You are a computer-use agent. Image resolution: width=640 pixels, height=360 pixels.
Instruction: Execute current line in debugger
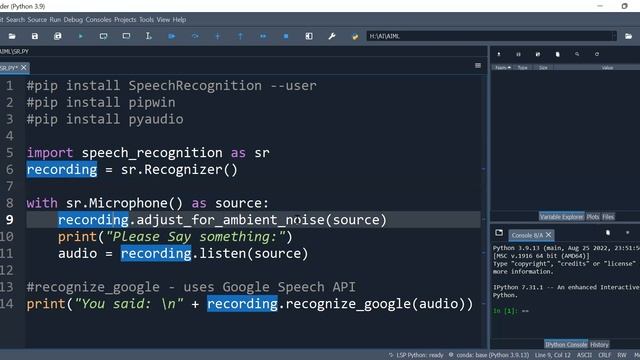click(195, 36)
